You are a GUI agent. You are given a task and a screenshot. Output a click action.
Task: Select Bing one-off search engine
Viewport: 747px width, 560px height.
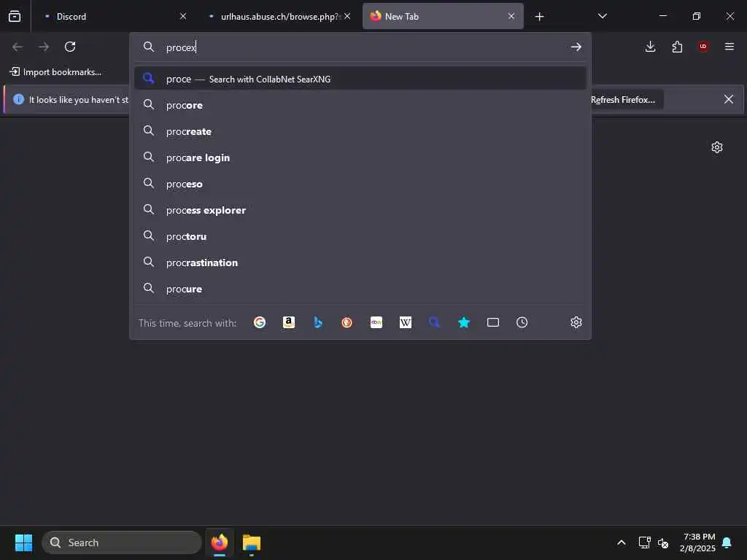[318, 322]
